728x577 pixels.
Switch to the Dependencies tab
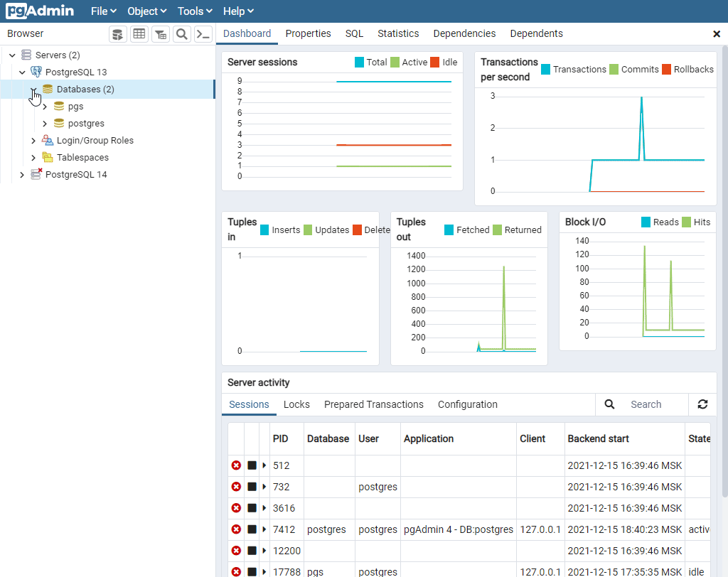(x=464, y=33)
